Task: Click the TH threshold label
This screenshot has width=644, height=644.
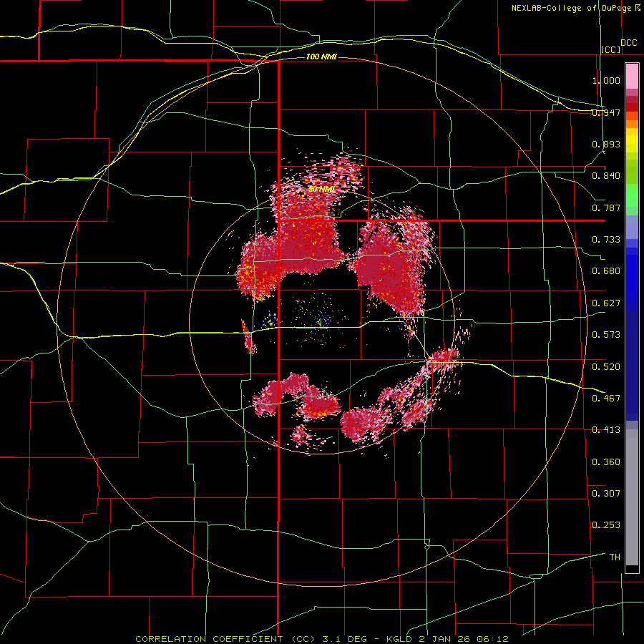Action: click(615, 557)
